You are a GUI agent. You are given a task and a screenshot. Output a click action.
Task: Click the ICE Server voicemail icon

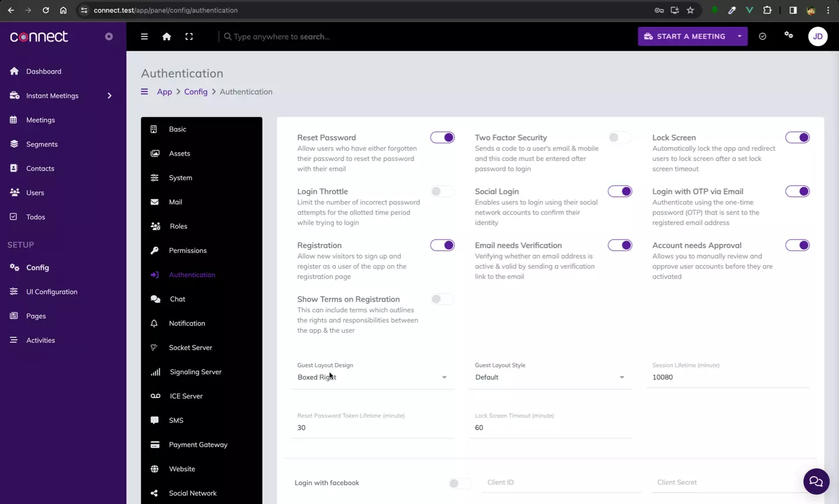tap(156, 396)
